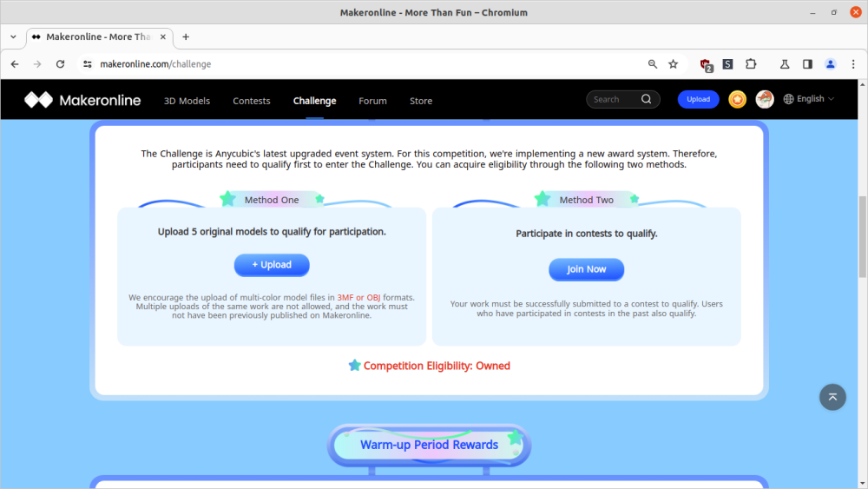Viewport: 868px width, 489px height.
Task: Open the user avatar profile icon
Action: coord(765,99)
